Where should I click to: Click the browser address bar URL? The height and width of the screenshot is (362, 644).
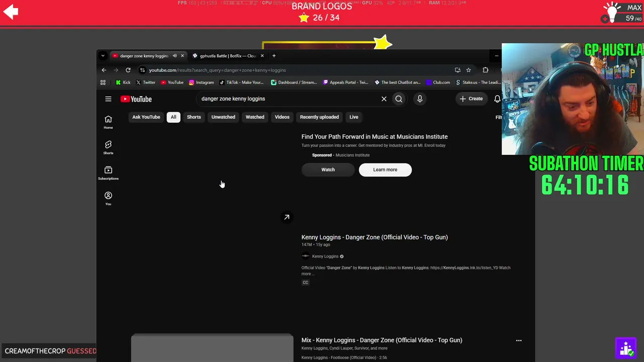(217, 70)
